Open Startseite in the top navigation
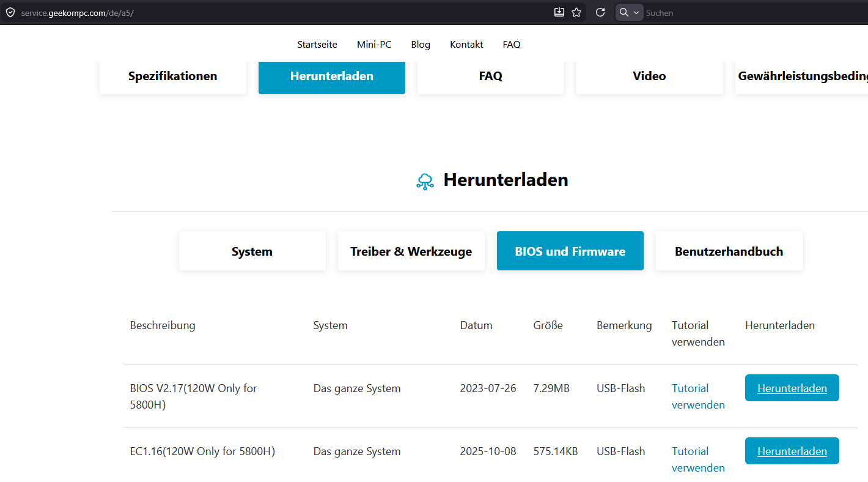The image size is (868, 482). [317, 45]
